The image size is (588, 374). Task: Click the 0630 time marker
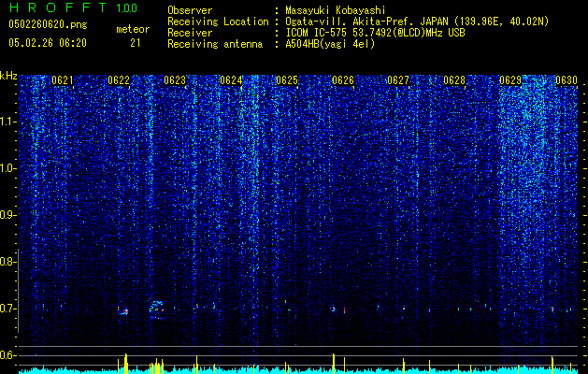(x=566, y=80)
